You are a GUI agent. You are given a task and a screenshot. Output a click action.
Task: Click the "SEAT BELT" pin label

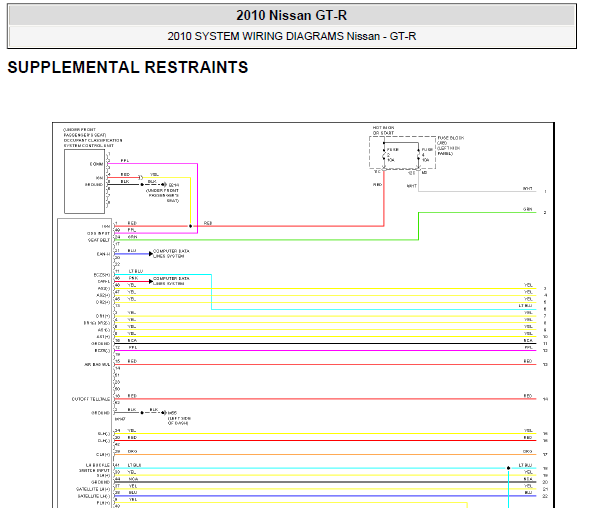tap(99, 240)
